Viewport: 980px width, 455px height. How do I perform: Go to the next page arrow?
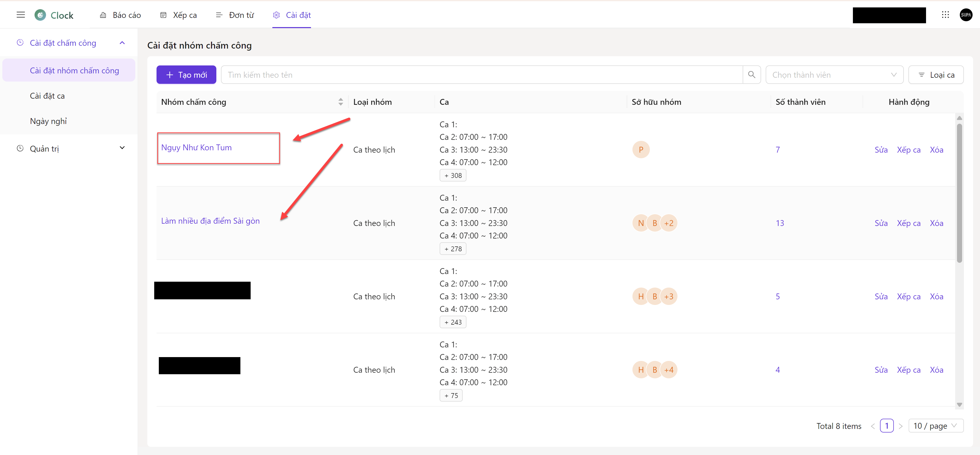point(900,426)
